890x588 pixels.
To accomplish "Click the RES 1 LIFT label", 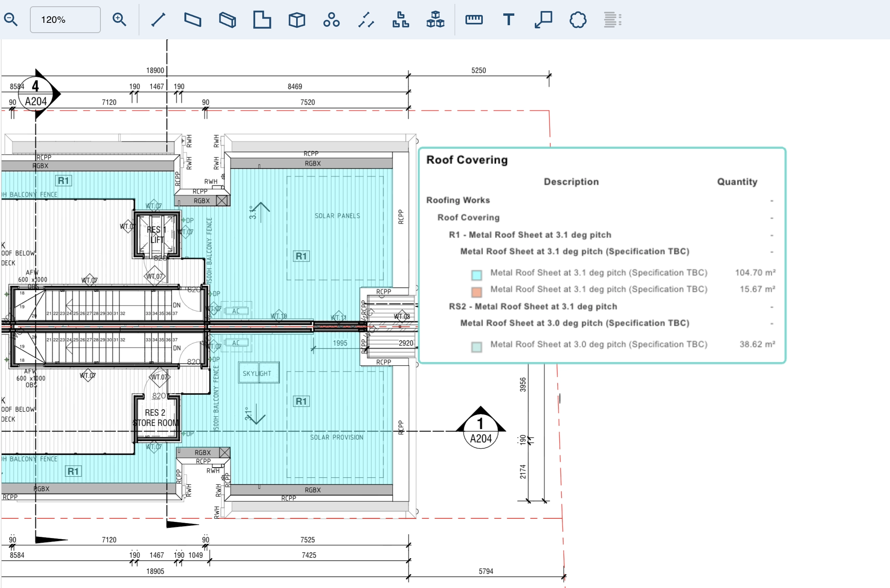I will 156,234.
